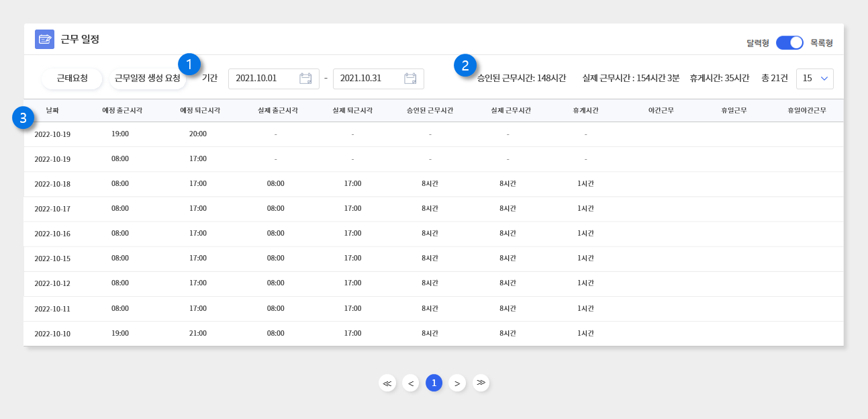Toggle the 달력형/목록형 view switch
This screenshot has height=419, width=868.
[x=789, y=42]
